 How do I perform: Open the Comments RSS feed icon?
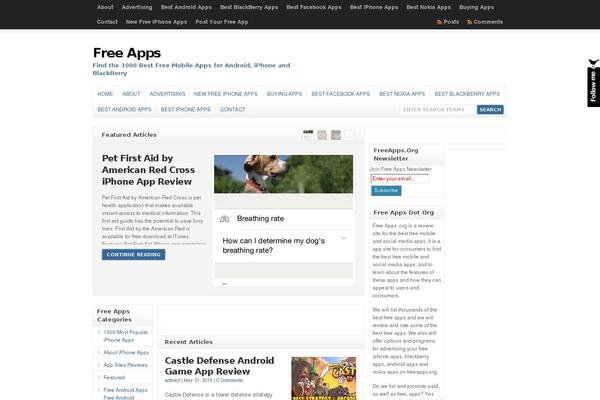pos(469,22)
